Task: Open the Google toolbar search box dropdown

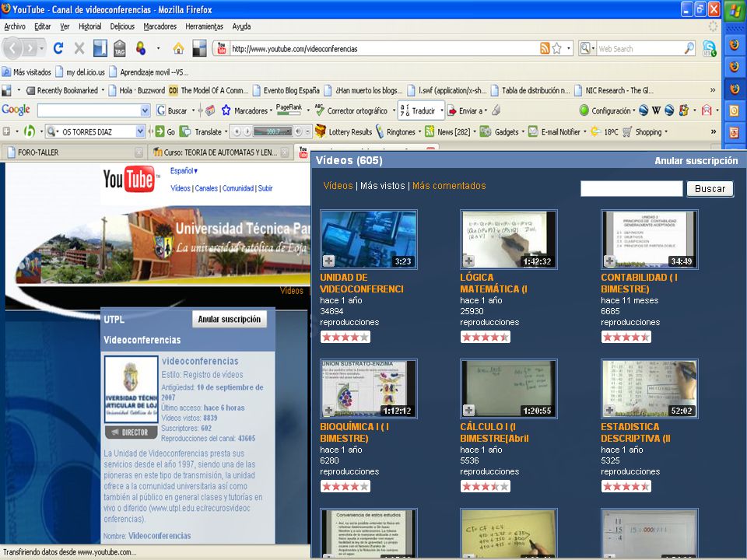Action: [x=146, y=110]
